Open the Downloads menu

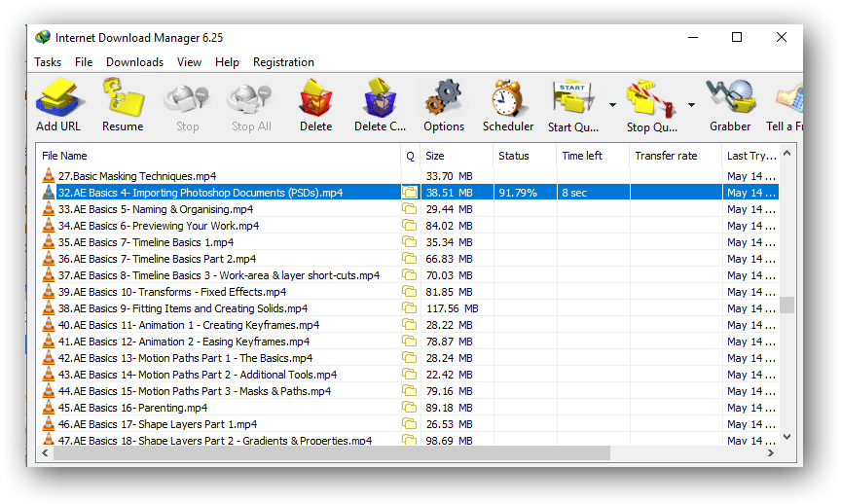click(x=134, y=62)
